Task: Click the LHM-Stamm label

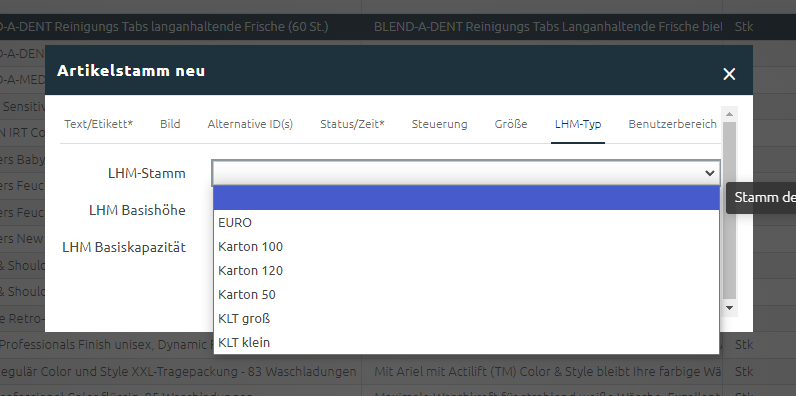Action: click(x=147, y=174)
